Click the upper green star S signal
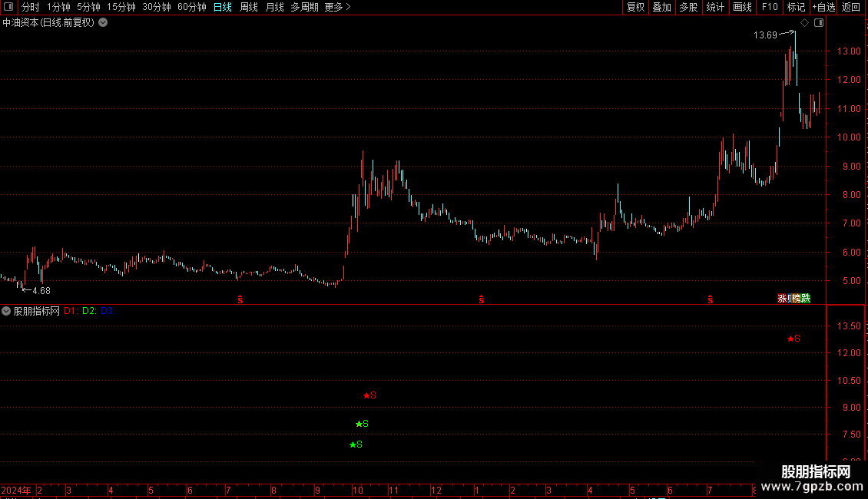The height and width of the screenshot is (499, 868). pos(362,424)
